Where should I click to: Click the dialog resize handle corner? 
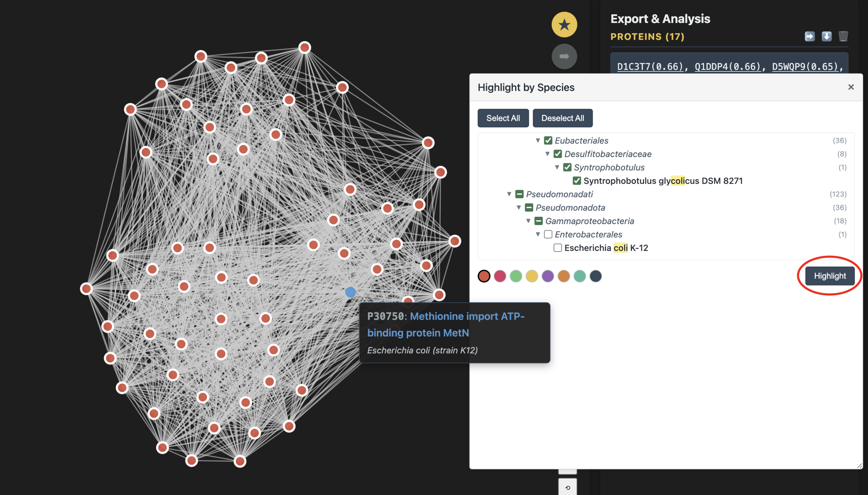(859, 466)
